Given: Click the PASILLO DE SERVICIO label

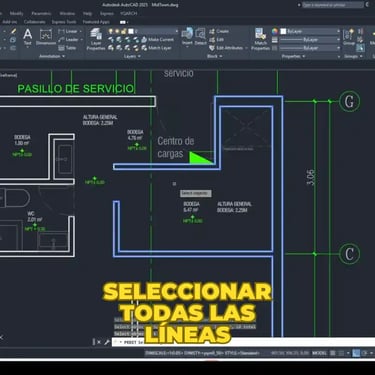Looking at the screenshot, I should [x=76, y=89].
